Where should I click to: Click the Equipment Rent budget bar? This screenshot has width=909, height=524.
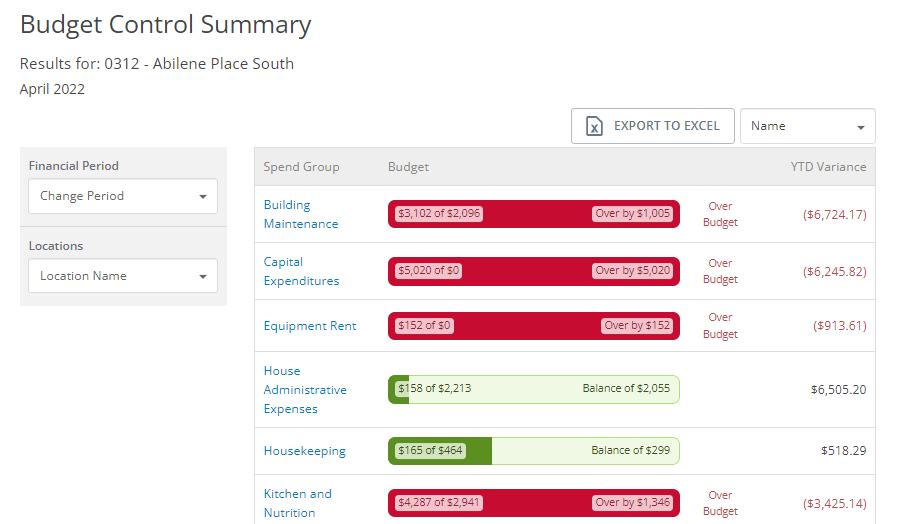tap(533, 326)
